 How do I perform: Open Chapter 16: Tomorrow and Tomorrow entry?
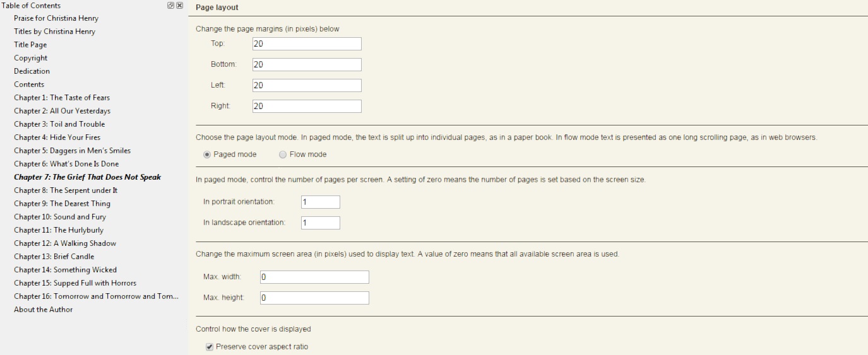point(96,296)
